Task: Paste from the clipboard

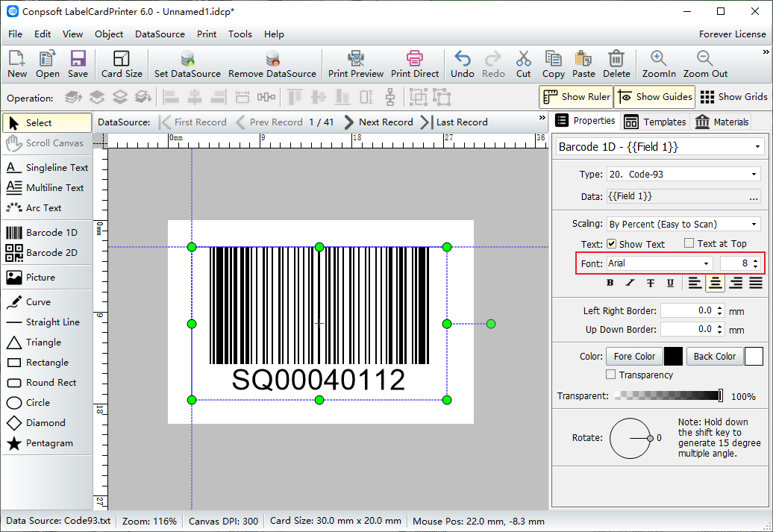Action: [x=583, y=64]
